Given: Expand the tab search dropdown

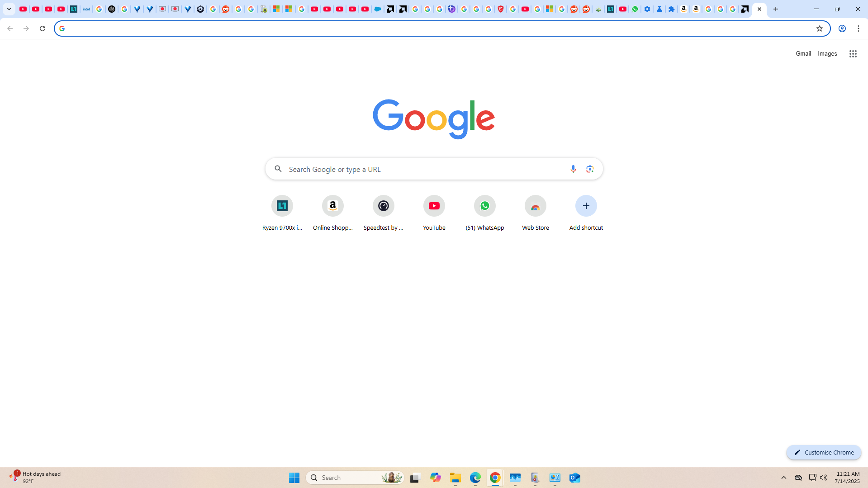Looking at the screenshot, I should pyautogui.click(x=9, y=9).
